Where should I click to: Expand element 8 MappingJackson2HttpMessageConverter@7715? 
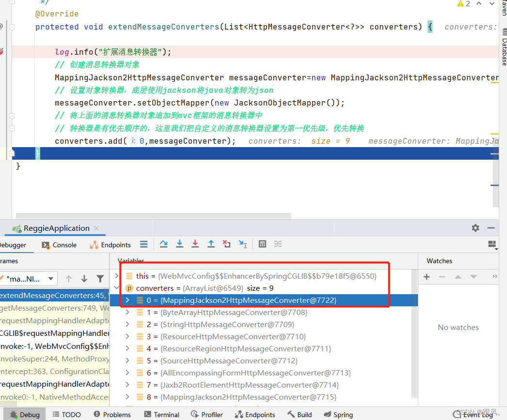click(127, 397)
